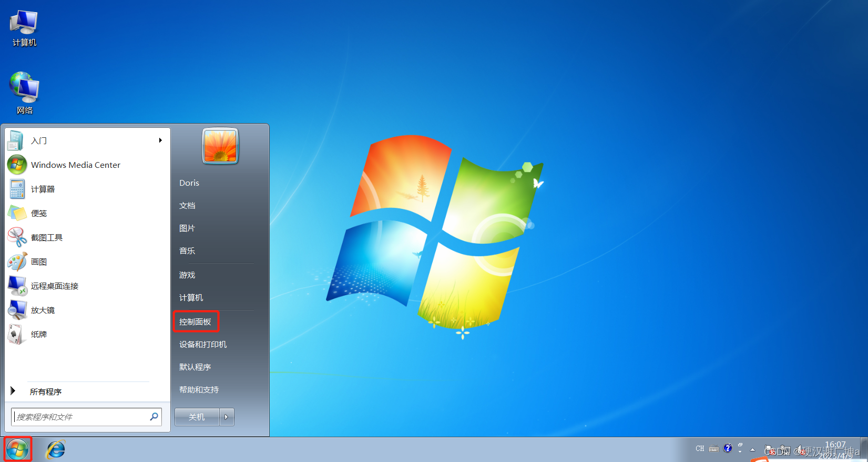
Task: Click language bar help icon
Action: [728, 448]
